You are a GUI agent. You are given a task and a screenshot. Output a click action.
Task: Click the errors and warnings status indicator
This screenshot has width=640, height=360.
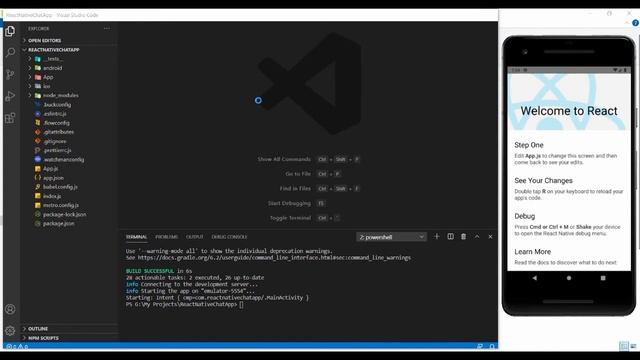click(x=17, y=347)
